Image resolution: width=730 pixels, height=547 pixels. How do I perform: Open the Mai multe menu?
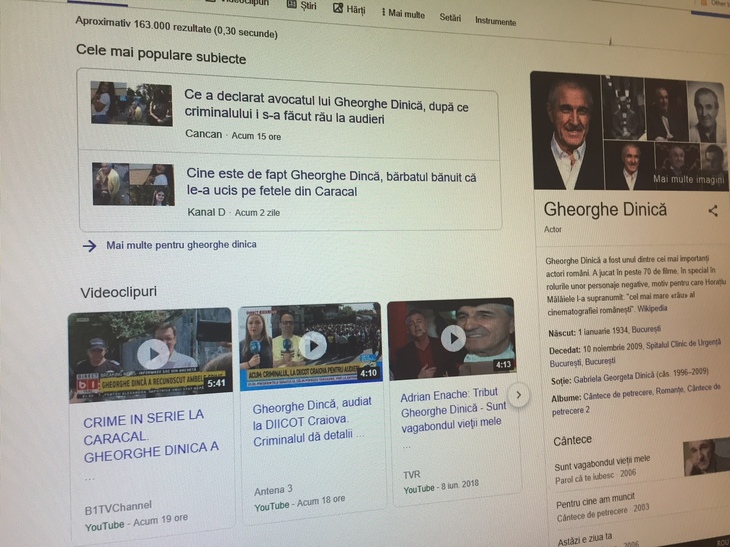pyautogui.click(x=403, y=14)
